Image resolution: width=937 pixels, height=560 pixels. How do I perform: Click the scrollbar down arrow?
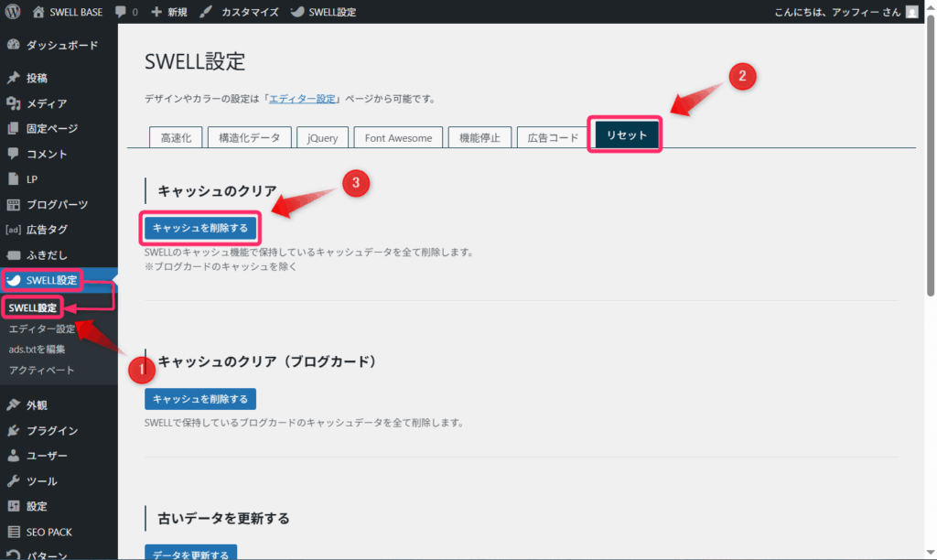tap(931, 553)
